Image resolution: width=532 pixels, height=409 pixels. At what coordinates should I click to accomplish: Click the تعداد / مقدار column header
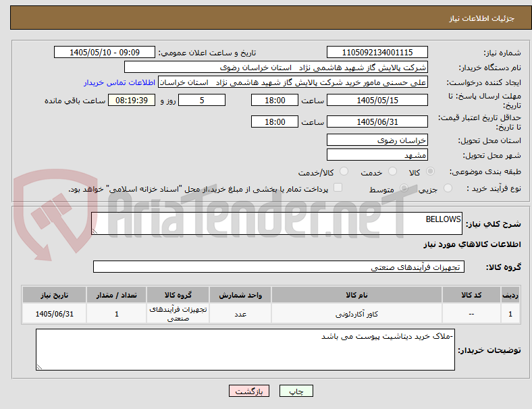pyautogui.click(x=116, y=295)
